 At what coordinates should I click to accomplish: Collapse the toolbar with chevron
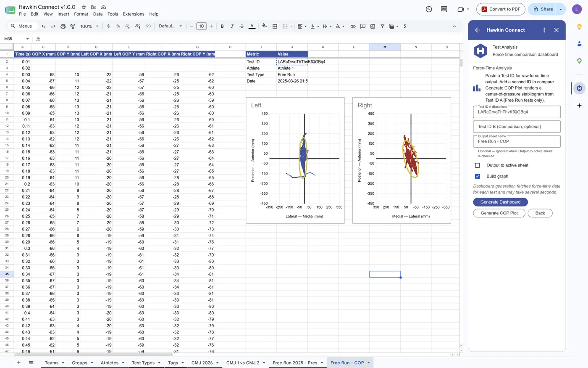454,26
